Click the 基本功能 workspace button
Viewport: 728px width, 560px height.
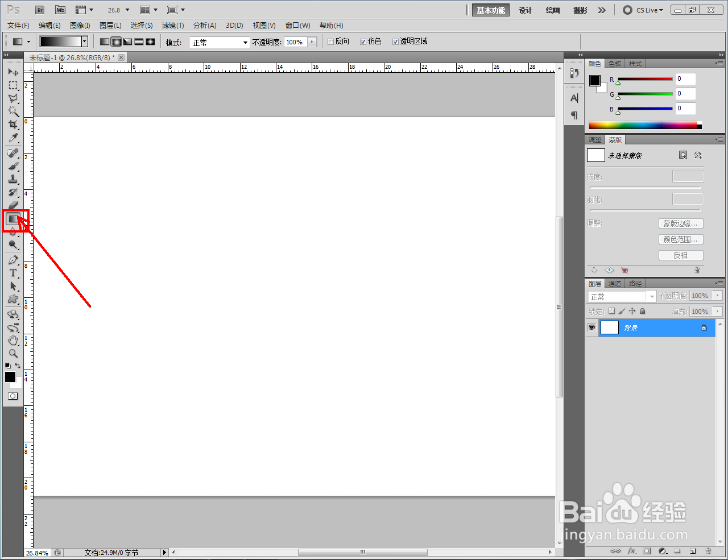coord(491,10)
